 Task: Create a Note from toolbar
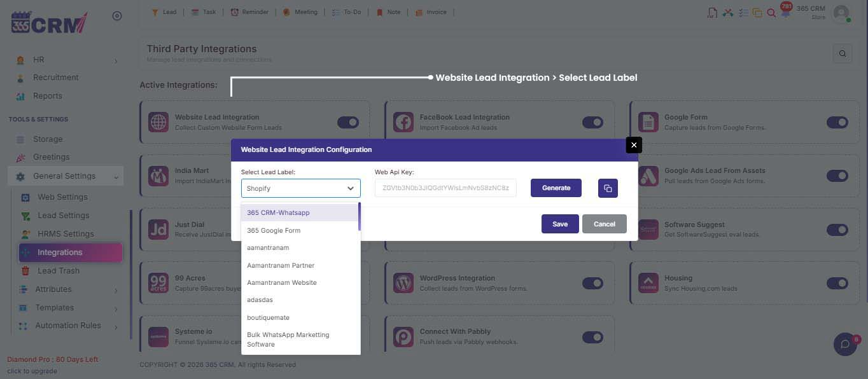pos(388,12)
